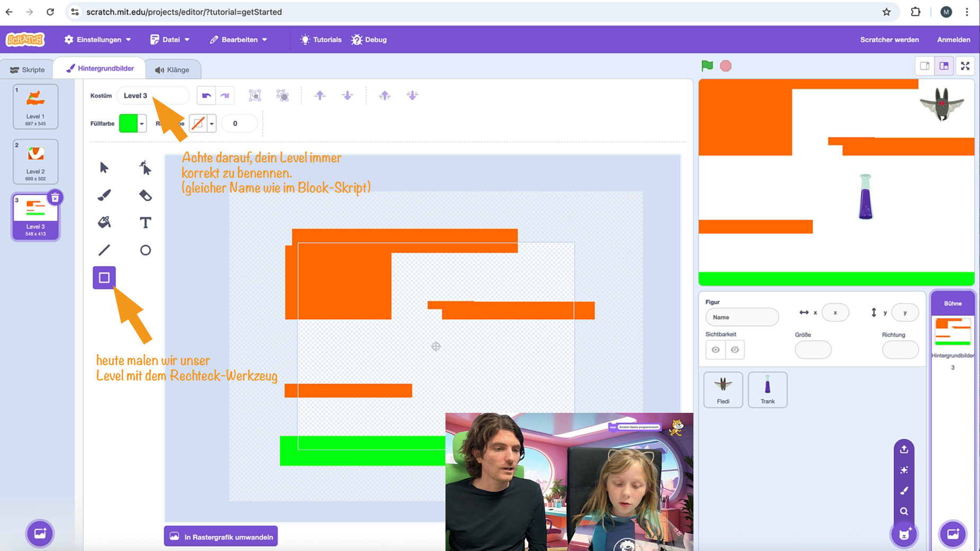Screen dimensions: 980x551
Task: Switch to the Skripte tab
Action: coord(28,69)
